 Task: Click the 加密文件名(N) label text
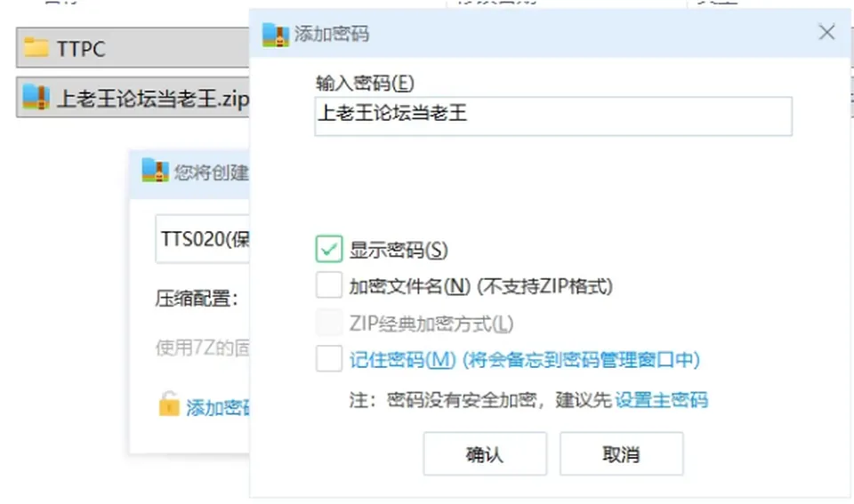point(481,286)
